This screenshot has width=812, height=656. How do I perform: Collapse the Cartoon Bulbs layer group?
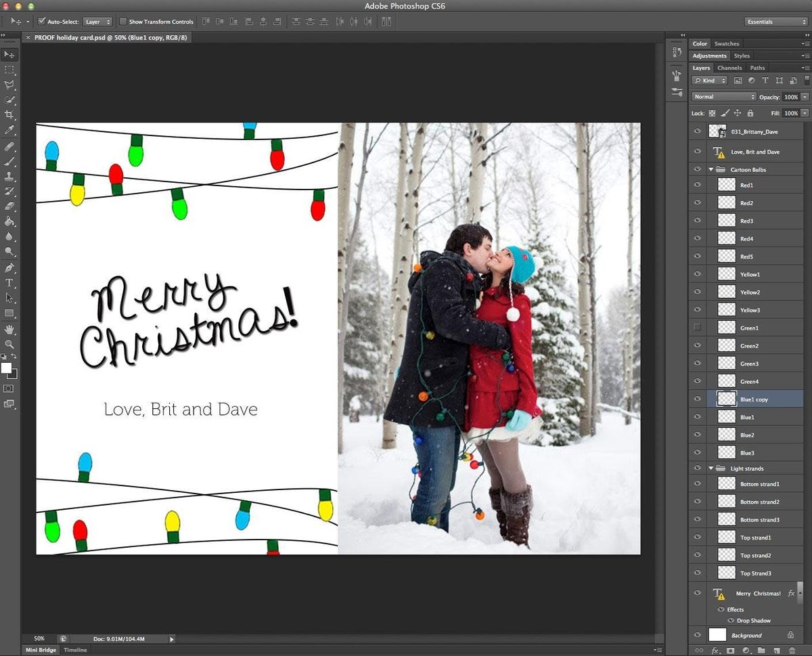[x=710, y=169]
